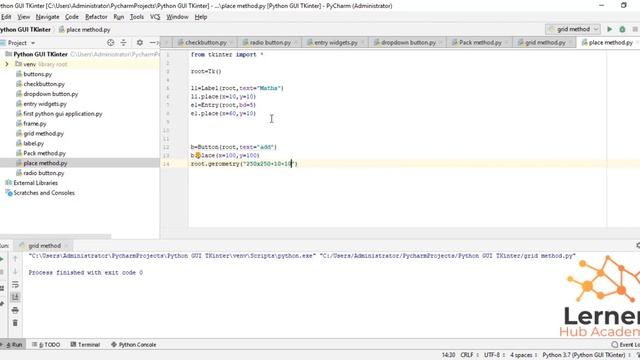Viewport: 640px width, 360px height.
Task: Click line:column indicator 14:30
Action: [x=448, y=355]
